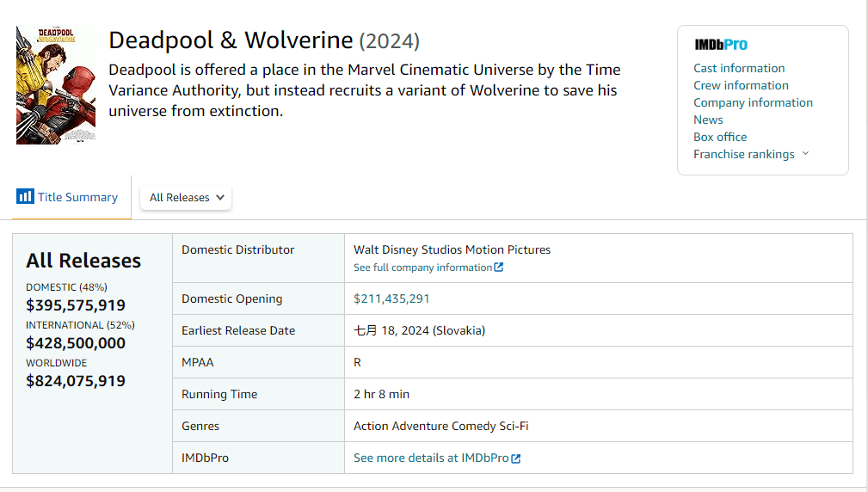Viewport: 868px width, 492px height.
Task: Click the Deadpool & Wolverine poster thumbnail
Action: (x=56, y=85)
